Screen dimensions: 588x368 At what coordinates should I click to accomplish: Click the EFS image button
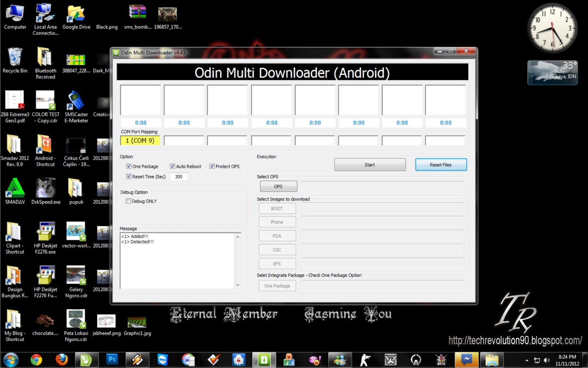(x=277, y=263)
